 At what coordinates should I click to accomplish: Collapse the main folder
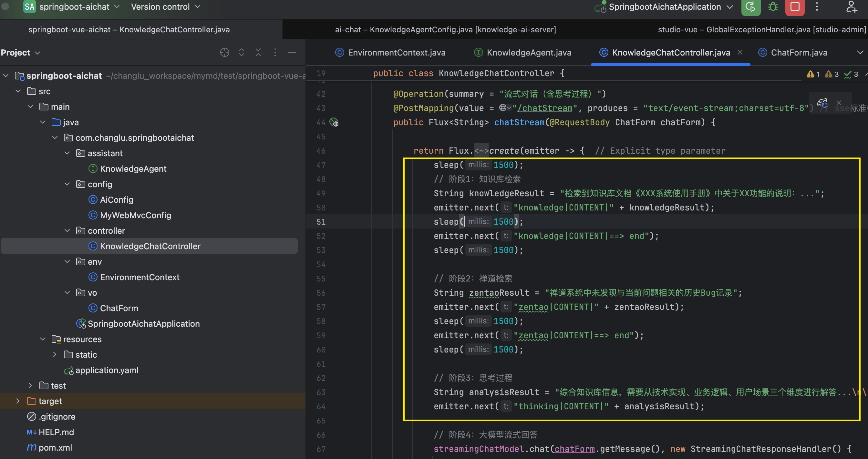[x=30, y=107]
